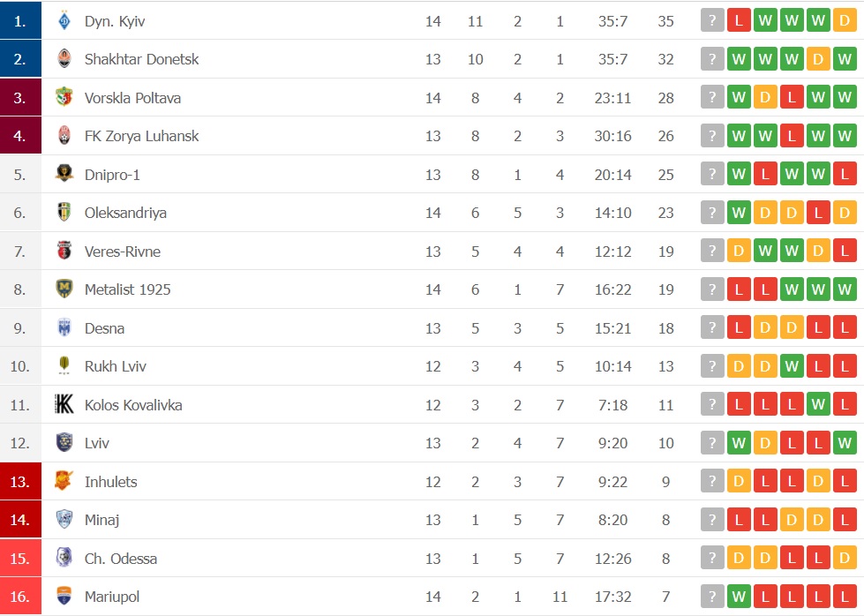Click the Dyn. Kyiv club crest
The height and width of the screenshot is (616, 864).
coord(64,21)
